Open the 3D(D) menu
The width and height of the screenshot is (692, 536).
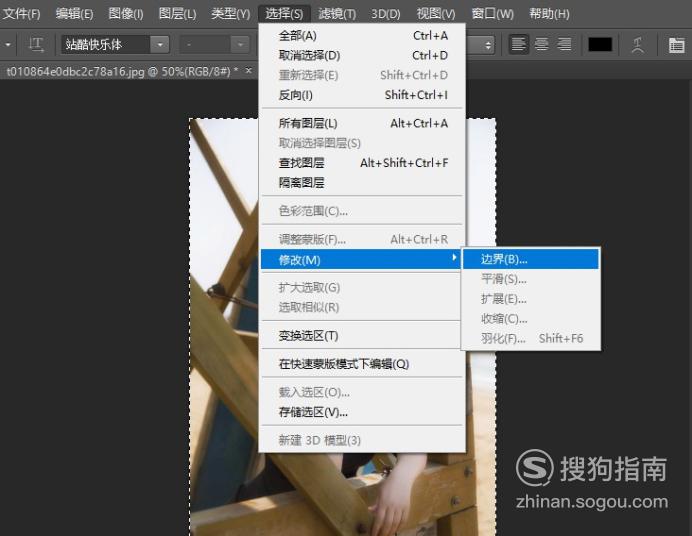tap(385, 14)
